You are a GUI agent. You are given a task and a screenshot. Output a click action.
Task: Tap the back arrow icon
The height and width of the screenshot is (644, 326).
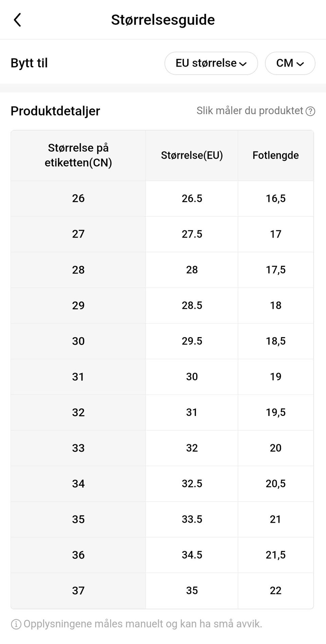tap(18, 20)
